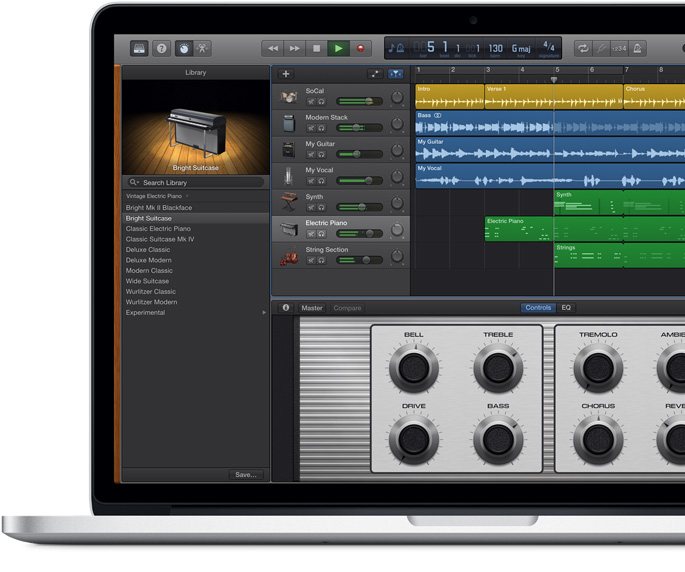The image size is (685, 572).
Task: Open the G maj key signature dropdown
Action: [521, 48]
